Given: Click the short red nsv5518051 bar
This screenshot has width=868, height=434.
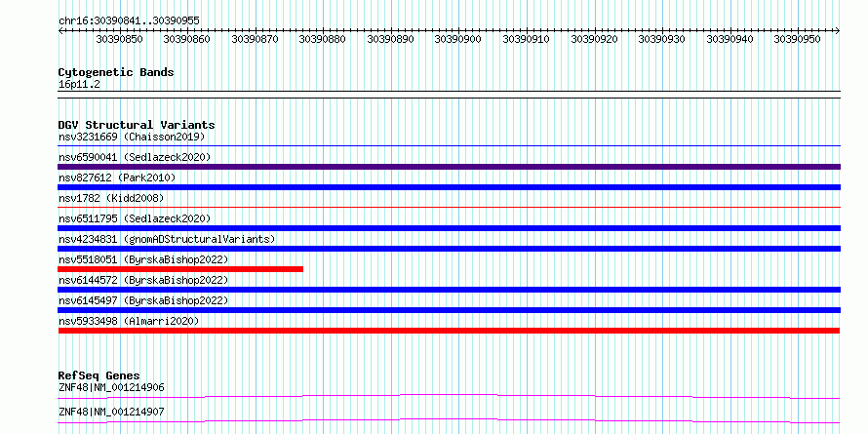Looking at the screenshot, I should (x=180, y=269).
